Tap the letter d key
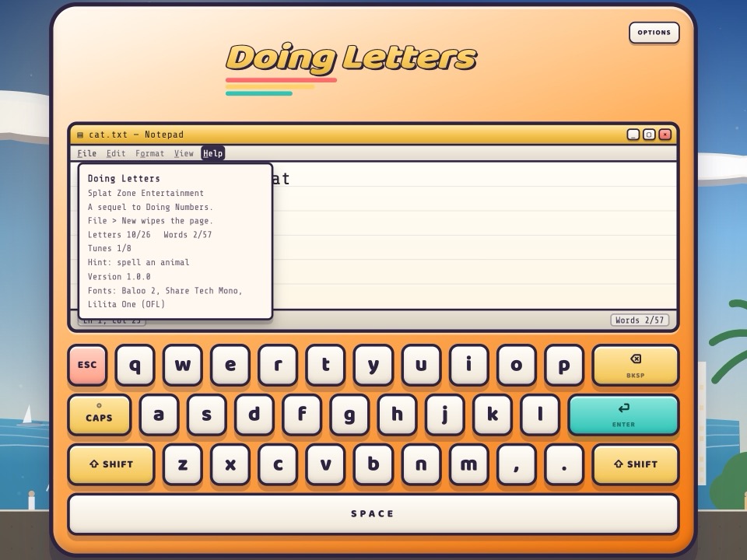 254,415
